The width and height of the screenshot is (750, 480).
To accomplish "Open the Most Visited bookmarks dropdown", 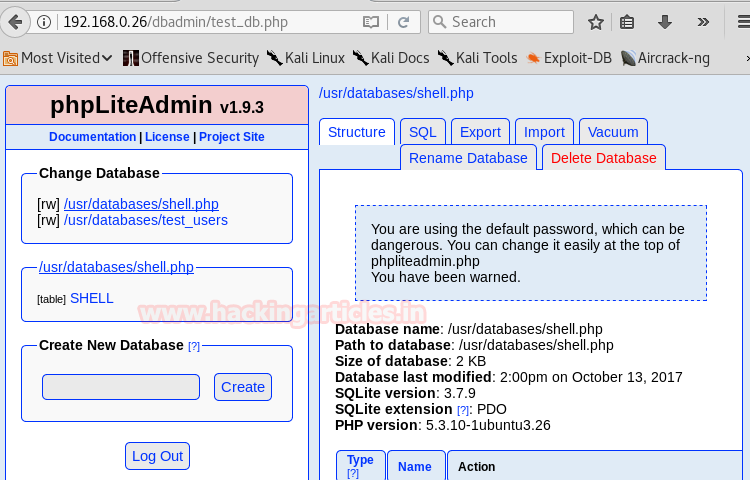I will pos(58,58).
